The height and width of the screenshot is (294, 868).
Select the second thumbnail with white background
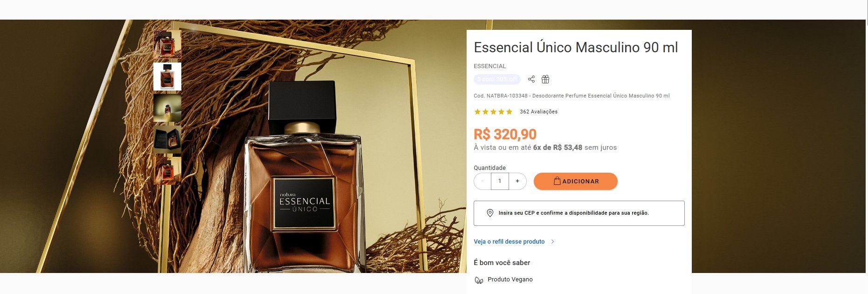(x=167, y=77)
